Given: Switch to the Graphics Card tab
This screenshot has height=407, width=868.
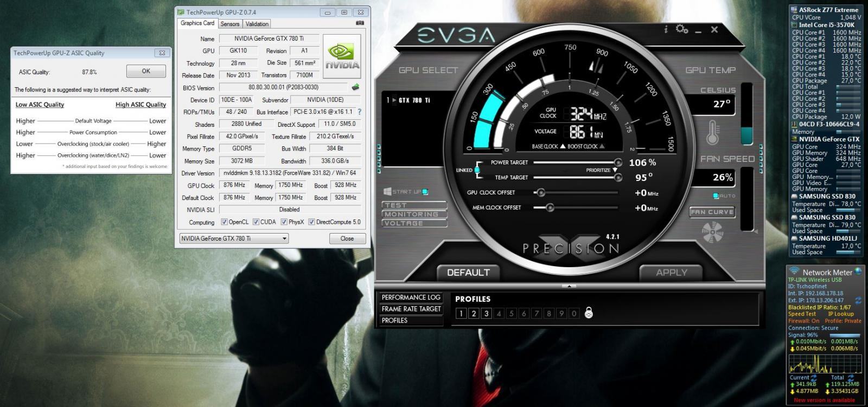Looking at the screenshot, I should [x=197, y=23].
